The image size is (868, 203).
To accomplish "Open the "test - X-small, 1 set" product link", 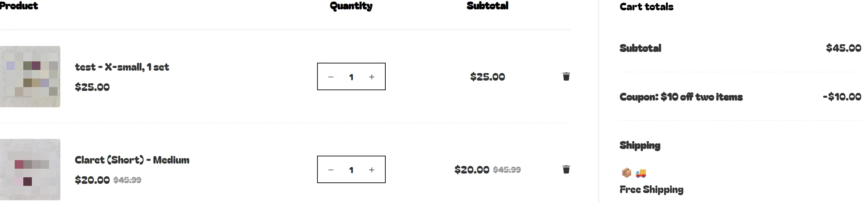I will (x=122, y=67).
